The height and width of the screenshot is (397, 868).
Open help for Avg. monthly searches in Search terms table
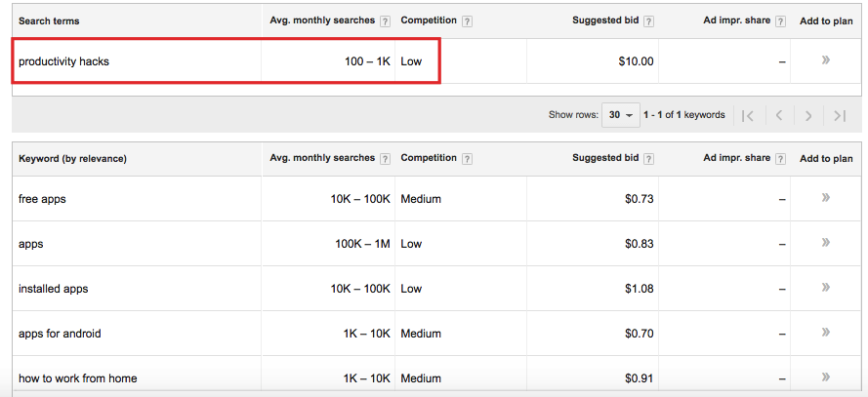386,21
